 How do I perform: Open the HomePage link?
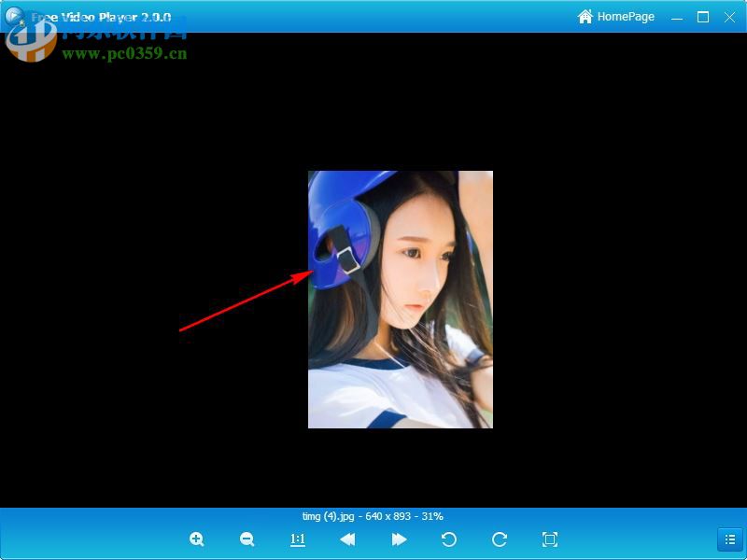[626, 16]
